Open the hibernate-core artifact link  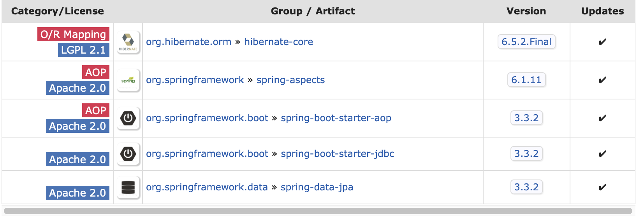278,42
